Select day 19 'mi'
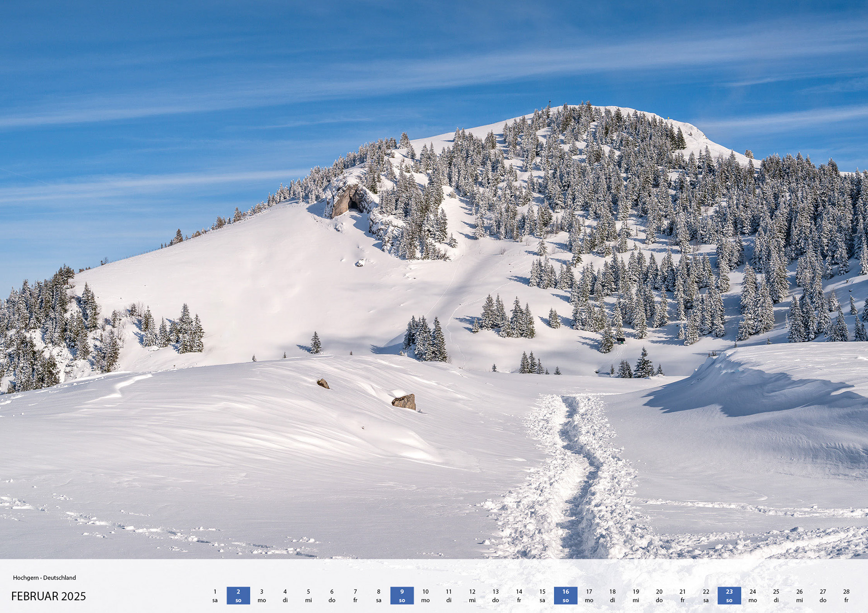 tap(636, 596)
